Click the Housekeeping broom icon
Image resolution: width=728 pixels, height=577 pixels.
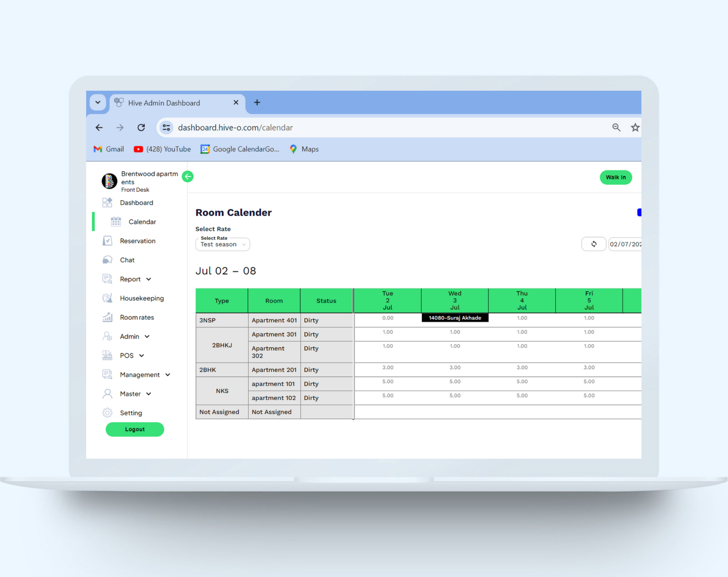click(107, 298)
